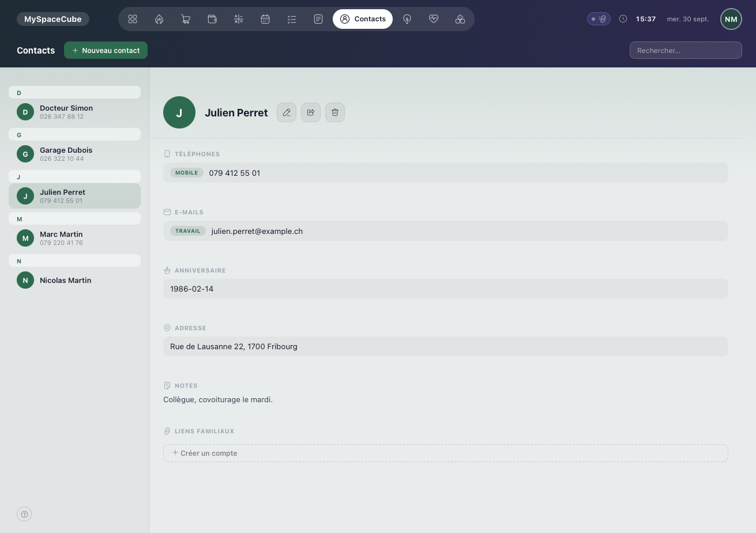
Task: Open the wallet module
Action: point(212,19)
